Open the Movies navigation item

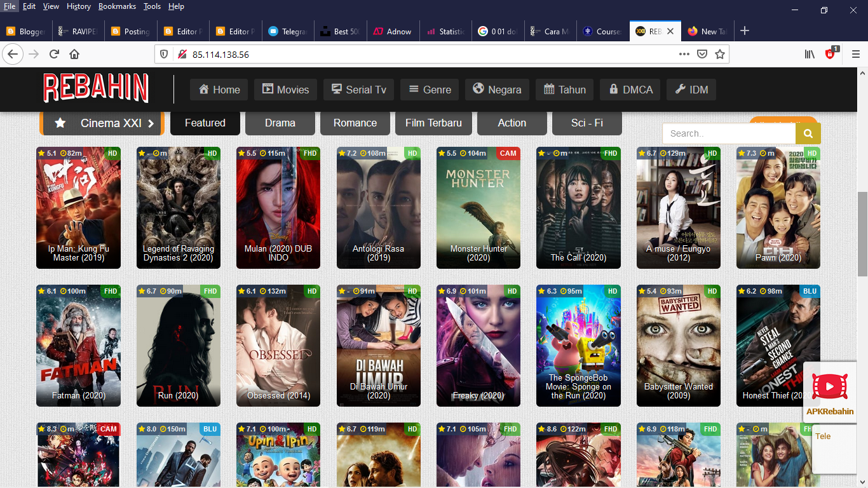coord(286,90)
